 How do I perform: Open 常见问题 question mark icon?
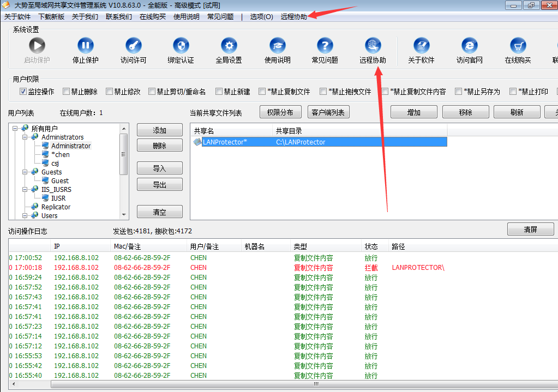pyautogui.click(x=325, y=46)
